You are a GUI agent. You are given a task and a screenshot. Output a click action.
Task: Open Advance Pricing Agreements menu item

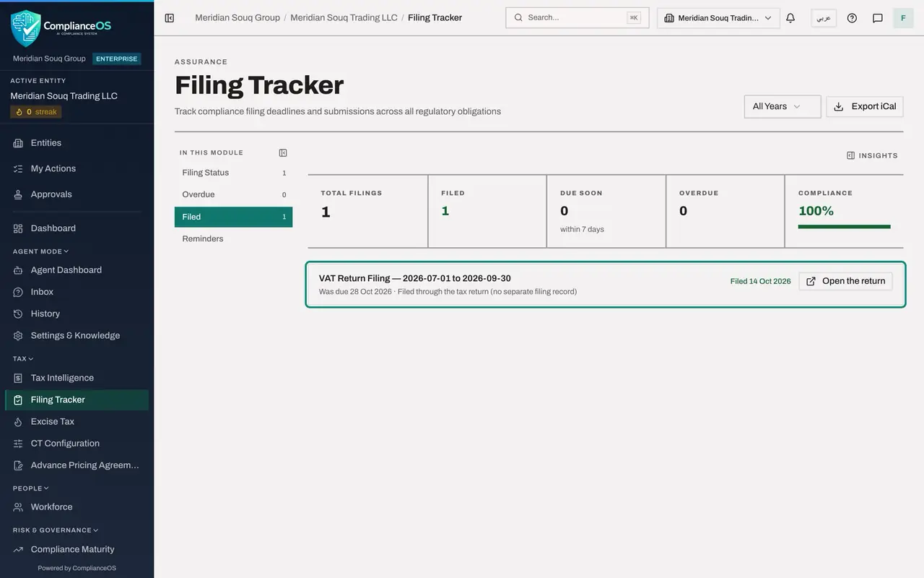(77, 465)
